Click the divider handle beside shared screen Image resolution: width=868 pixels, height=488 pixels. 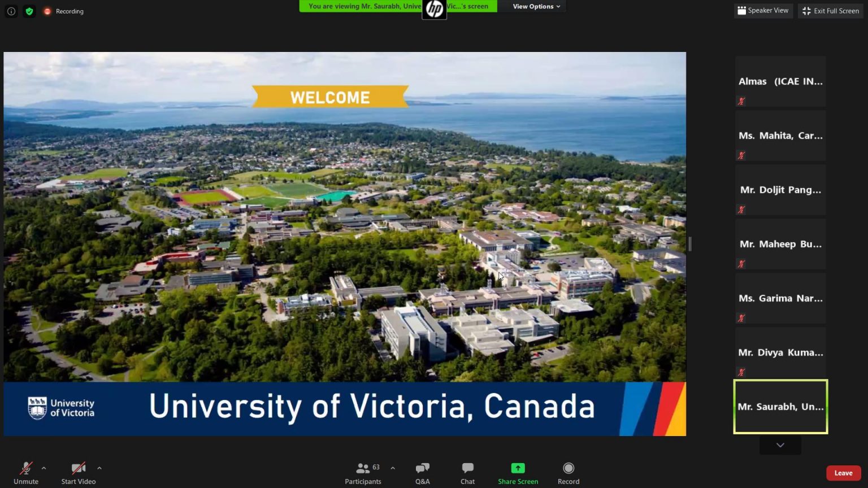coord(690,244)
